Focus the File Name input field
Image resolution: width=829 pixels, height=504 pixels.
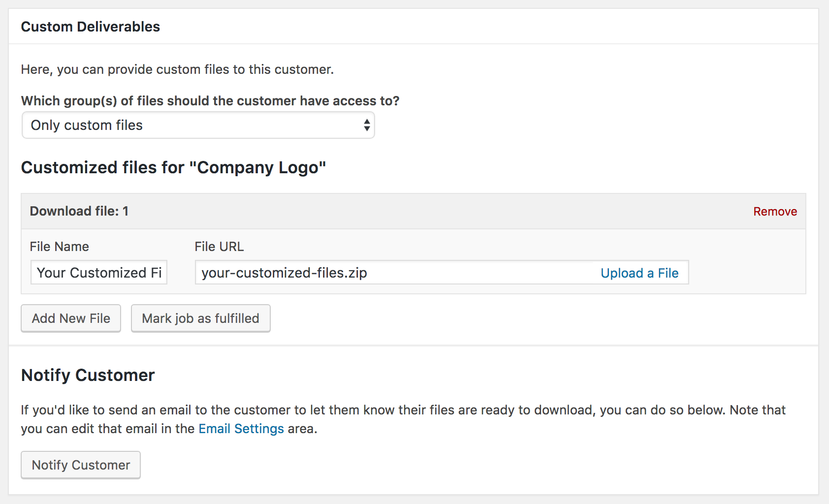click(x=99, y=273)
